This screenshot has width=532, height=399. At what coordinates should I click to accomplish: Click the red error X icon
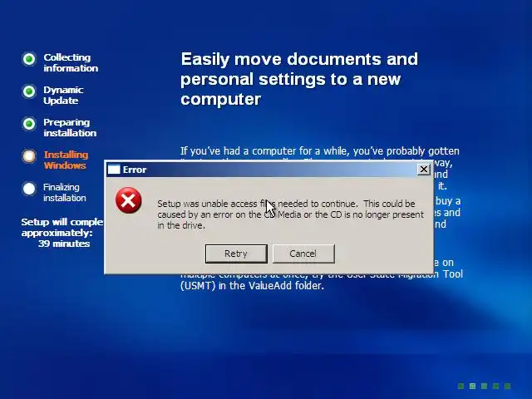[x=128, y=200]
